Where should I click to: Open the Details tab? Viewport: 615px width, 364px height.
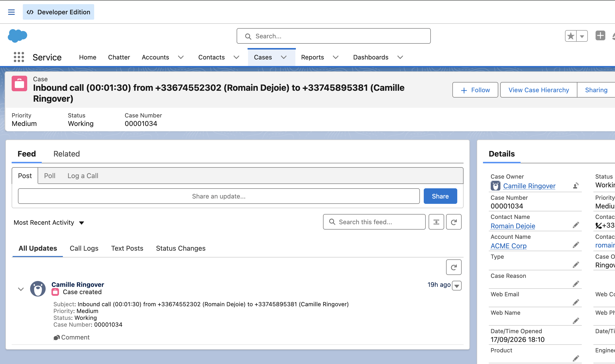502,154
